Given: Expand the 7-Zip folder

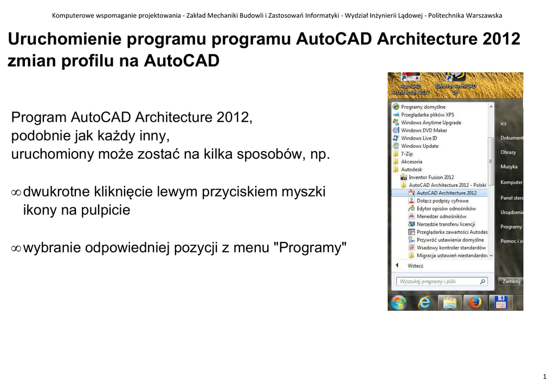Looking at the screenshot, I should coord(406,154).
